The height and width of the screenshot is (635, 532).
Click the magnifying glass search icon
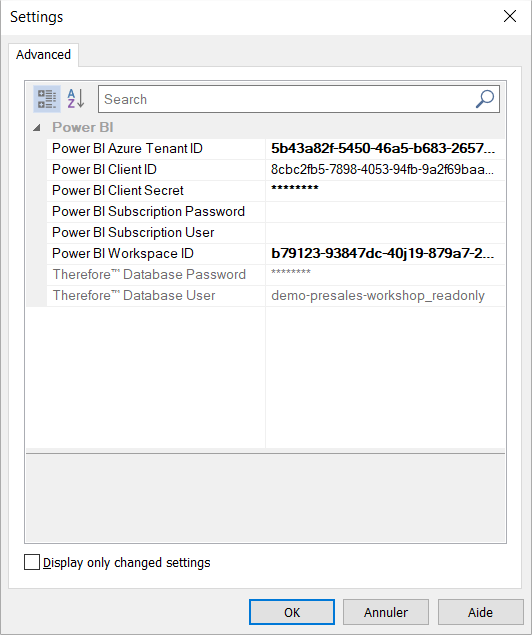(x=485, y=99)
